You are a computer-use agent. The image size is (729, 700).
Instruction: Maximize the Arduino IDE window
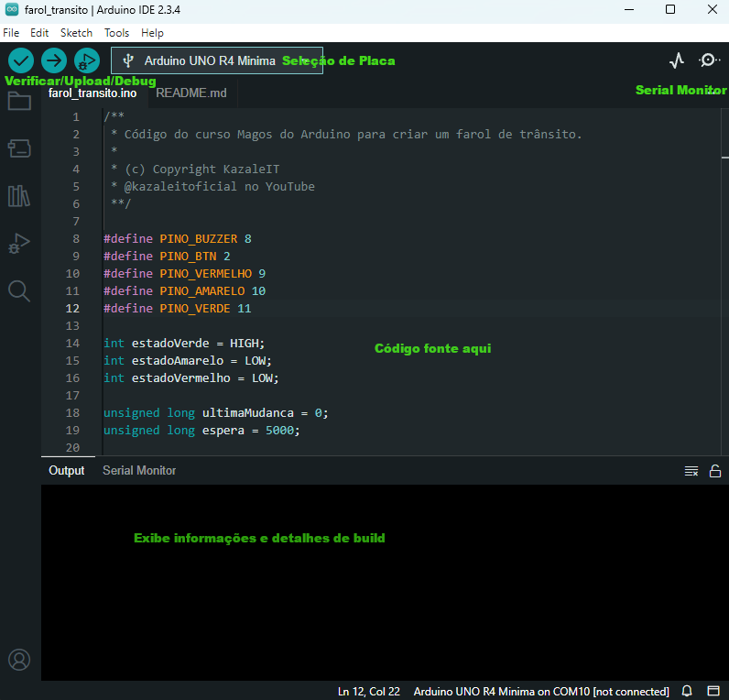[x=670, y=9]
